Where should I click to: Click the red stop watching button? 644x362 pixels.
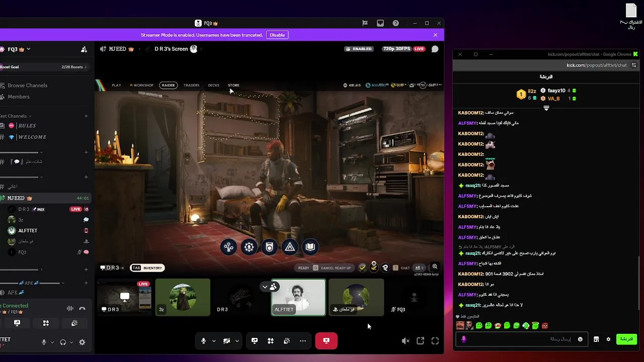point(326,341)
